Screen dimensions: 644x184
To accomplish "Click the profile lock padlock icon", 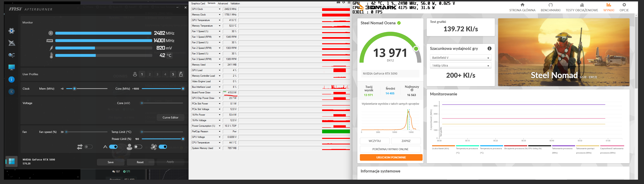I will 181,74.
